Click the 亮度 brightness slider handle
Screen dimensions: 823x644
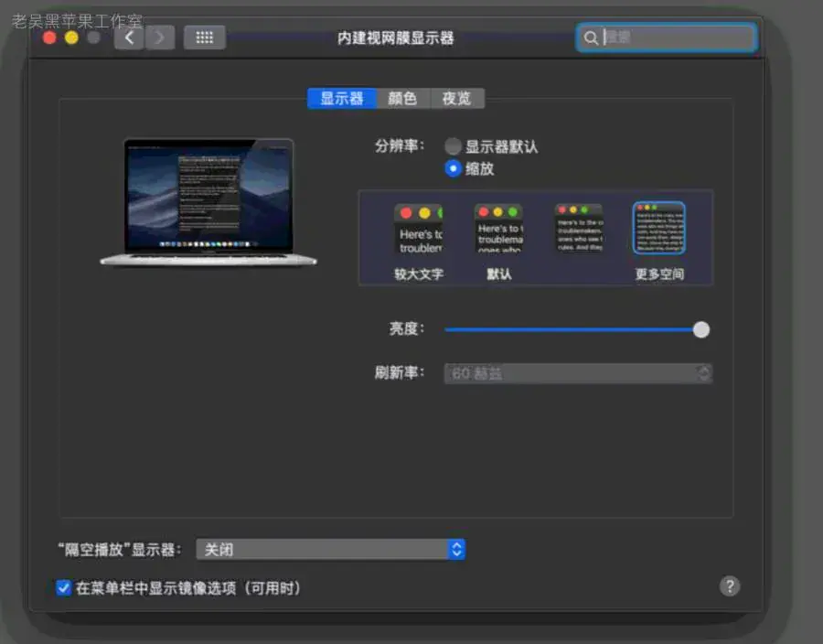[701, 329]
